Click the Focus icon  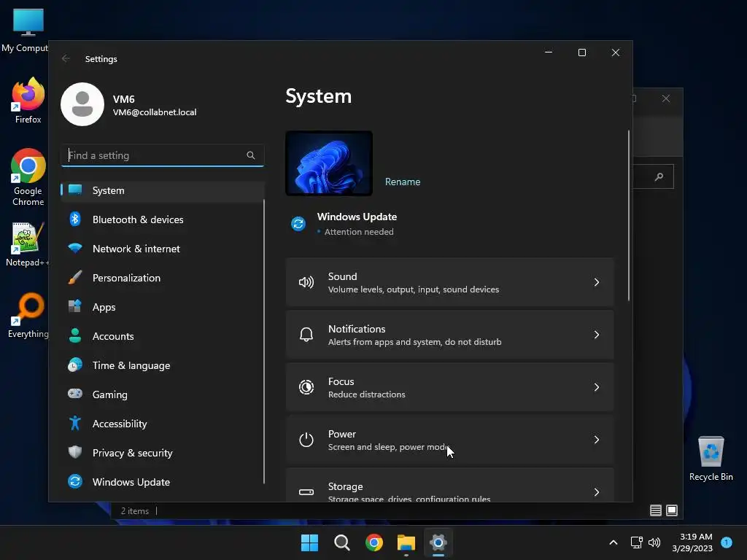point(306,387)
